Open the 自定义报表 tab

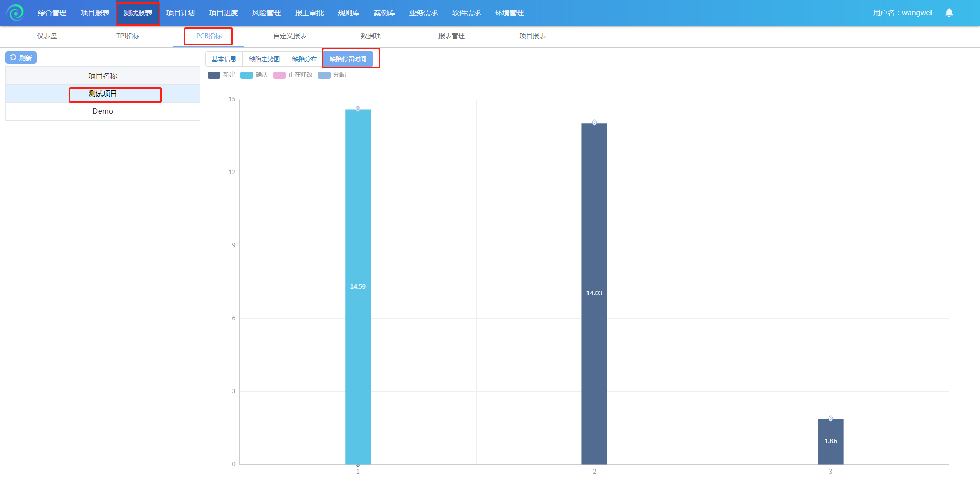(x=289, y=36)
